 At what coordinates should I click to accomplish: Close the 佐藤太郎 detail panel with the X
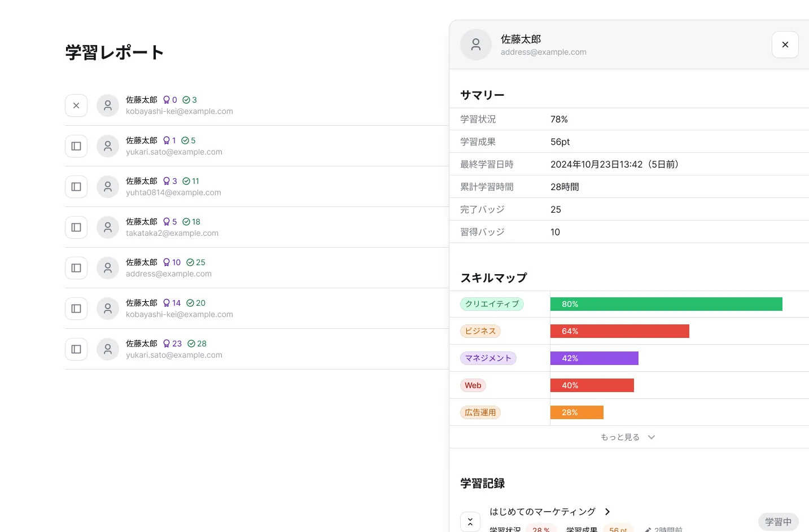click(x=785, y=45)
